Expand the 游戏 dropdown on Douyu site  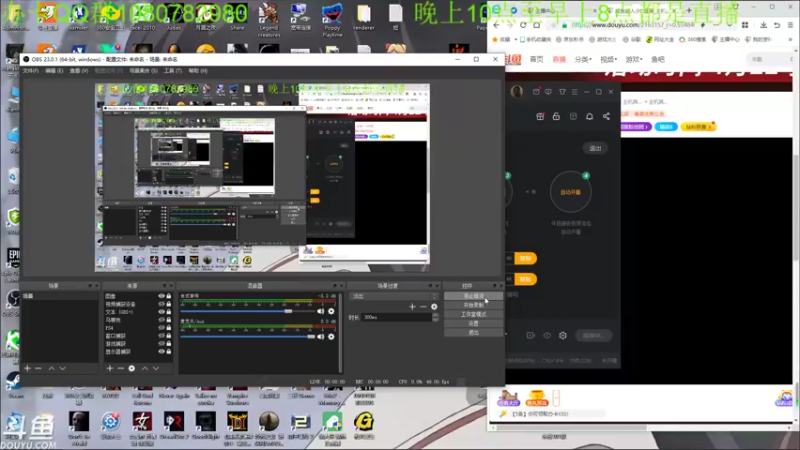tap(634, 59)
